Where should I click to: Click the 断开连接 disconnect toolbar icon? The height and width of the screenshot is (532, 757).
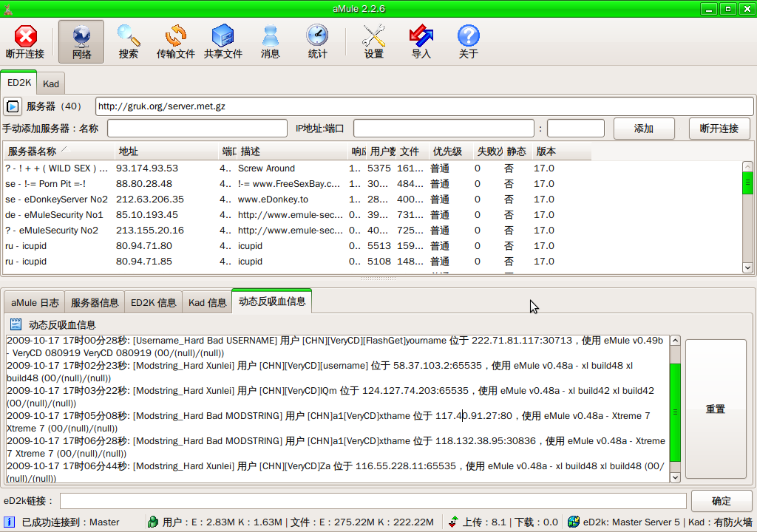point(25,41)
